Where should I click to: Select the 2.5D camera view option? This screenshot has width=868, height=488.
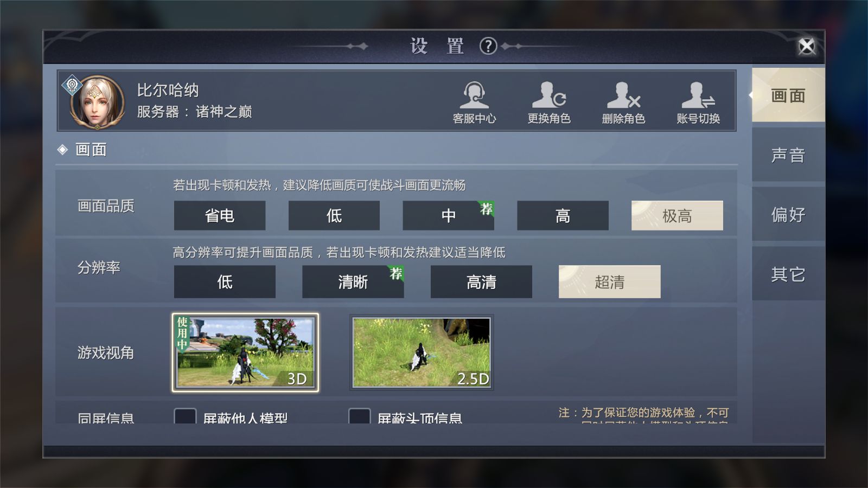423,352
